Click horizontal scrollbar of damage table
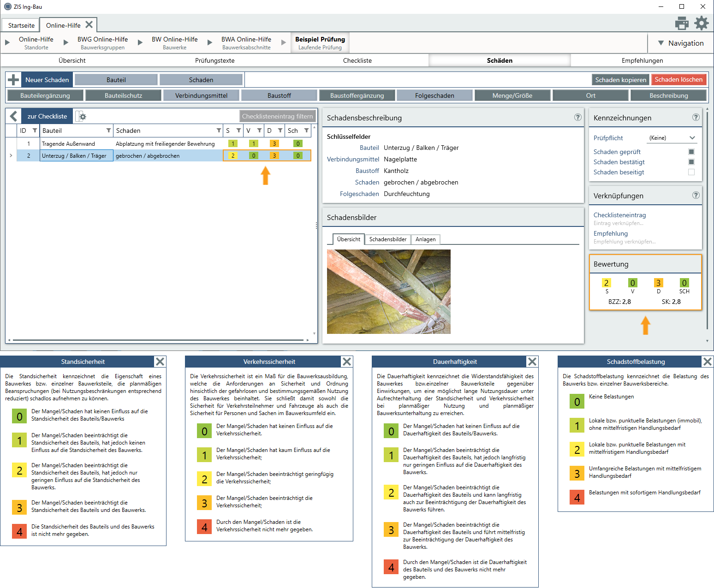 tap(159, 340)
